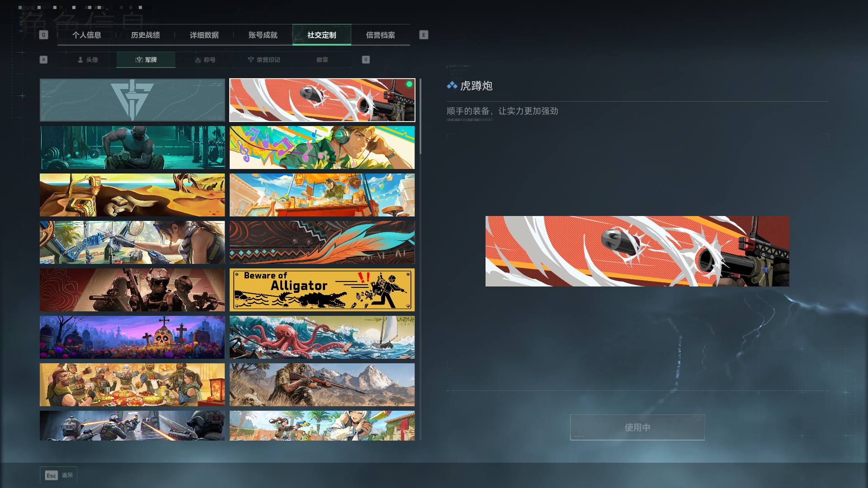This screenshot has height=488, width=868.
Task: Select the laser firefight soldiers dog tag
Action: pyautogui.click(x=132, y=426)
